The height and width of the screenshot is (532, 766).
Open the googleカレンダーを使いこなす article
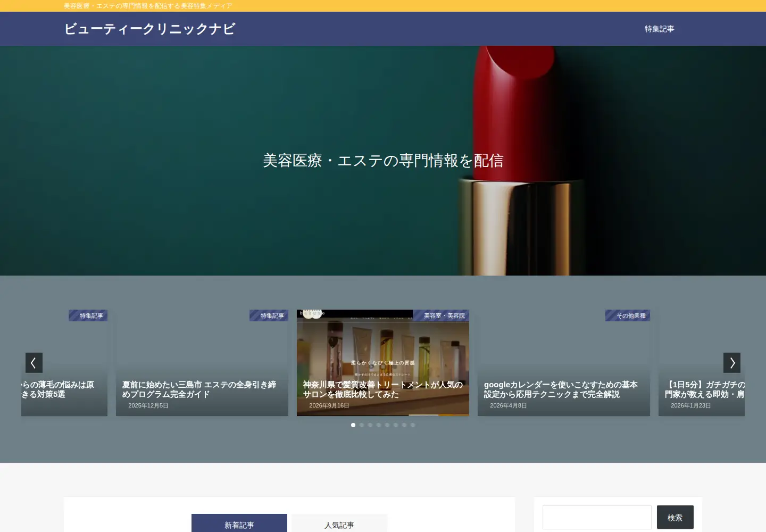tap(564, 363)
